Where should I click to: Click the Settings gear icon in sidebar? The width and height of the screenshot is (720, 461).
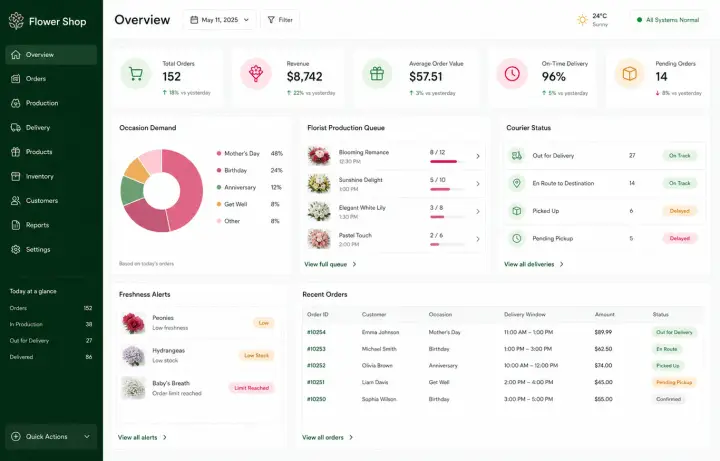point(16,249)
